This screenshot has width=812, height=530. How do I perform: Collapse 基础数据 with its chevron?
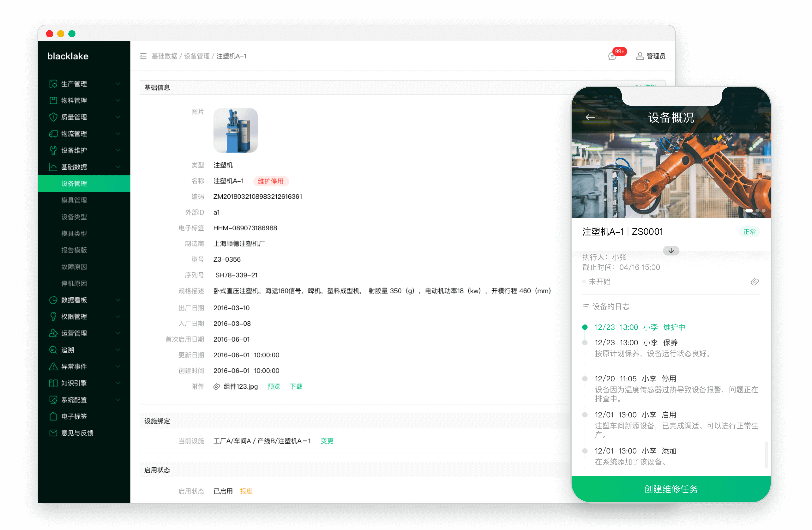118,167
